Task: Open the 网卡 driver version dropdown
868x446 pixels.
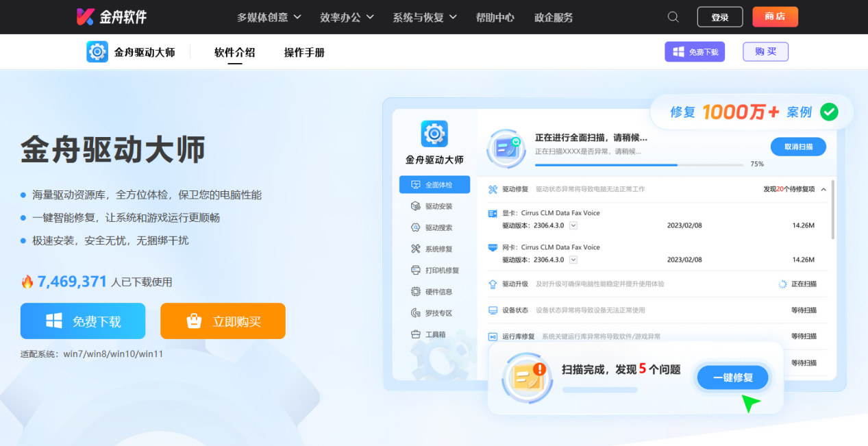Action: pos(573,260)
